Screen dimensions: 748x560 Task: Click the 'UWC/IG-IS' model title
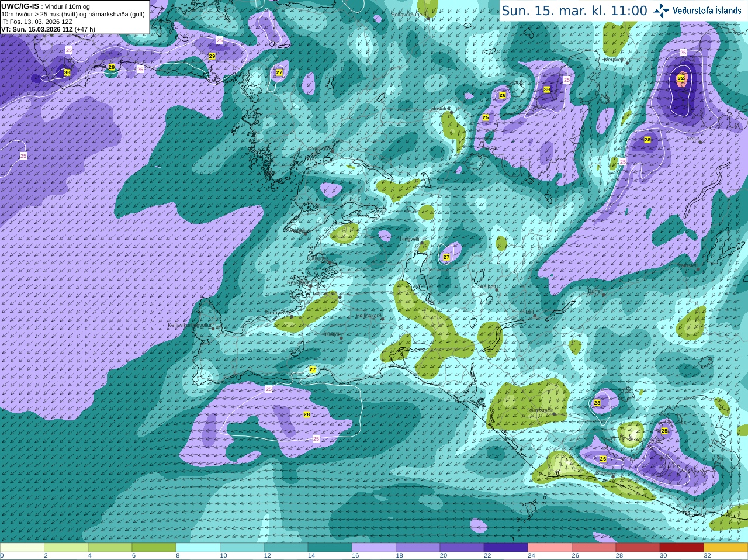coord(20,6)
